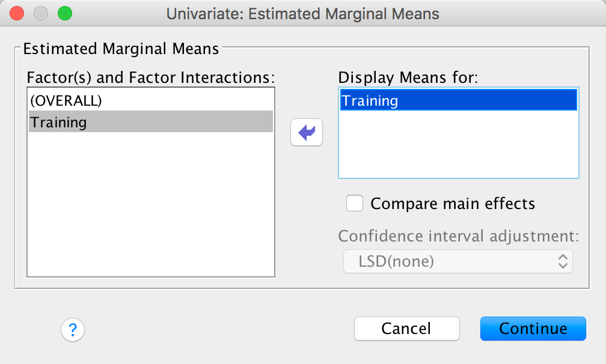Click empty space in Display Means box
This screenshot has width=606, height=364.
pyautogui.click(x=458, y=147)
